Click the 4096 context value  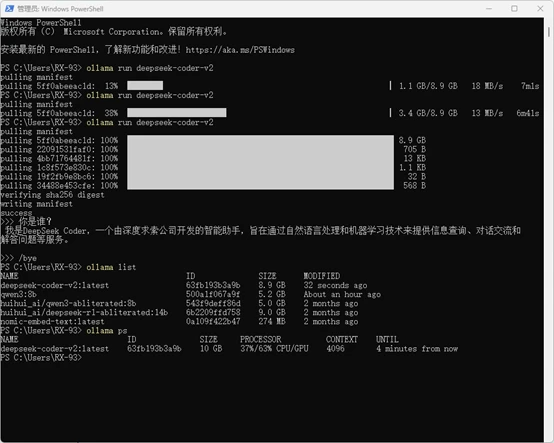pyautogui.click(x=335, y=349)
